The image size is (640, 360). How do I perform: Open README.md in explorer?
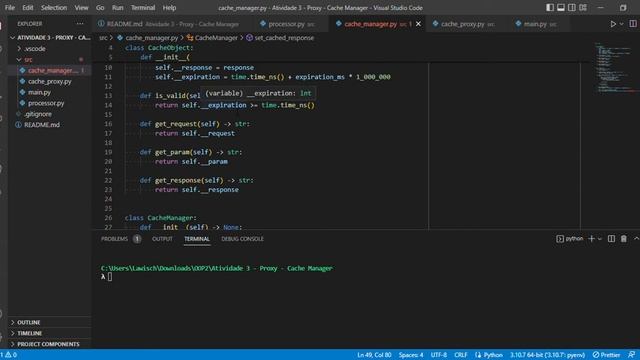[x=50, y=125]
